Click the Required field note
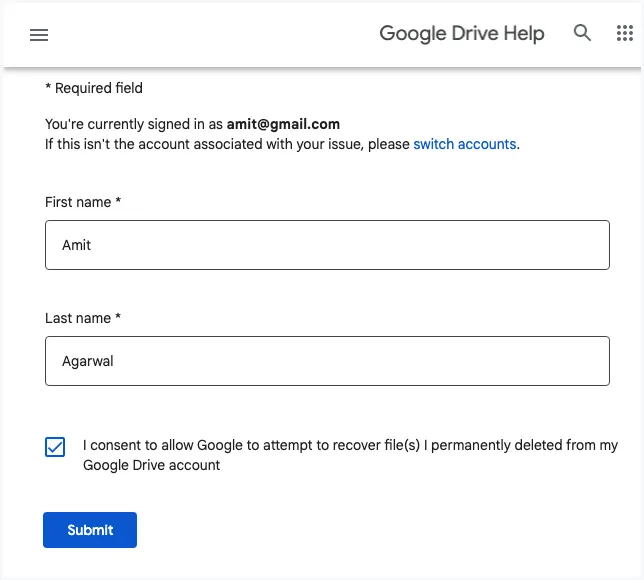The image size is (644, 580). [x=94, y=88]
